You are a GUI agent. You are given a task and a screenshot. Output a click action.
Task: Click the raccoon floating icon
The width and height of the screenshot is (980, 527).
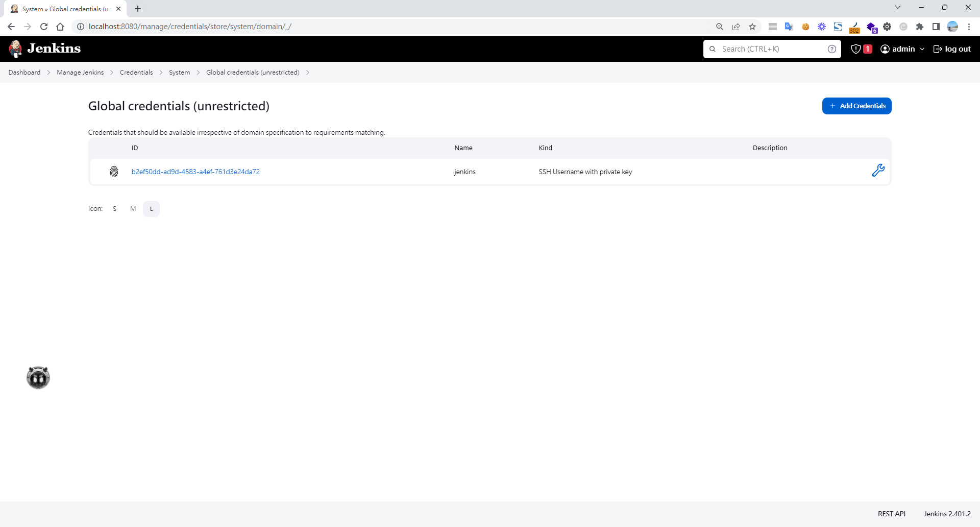coord(38,378)
